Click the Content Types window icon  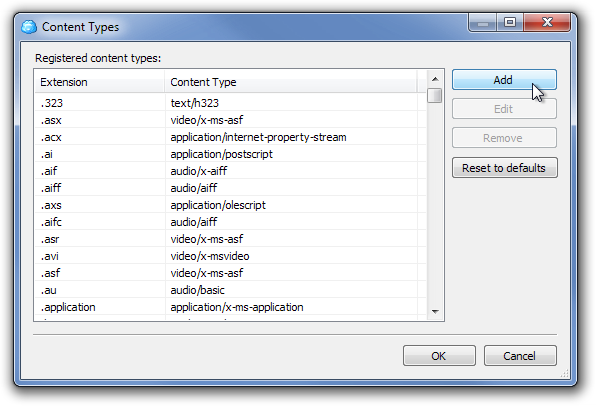(x=29, y=27)
